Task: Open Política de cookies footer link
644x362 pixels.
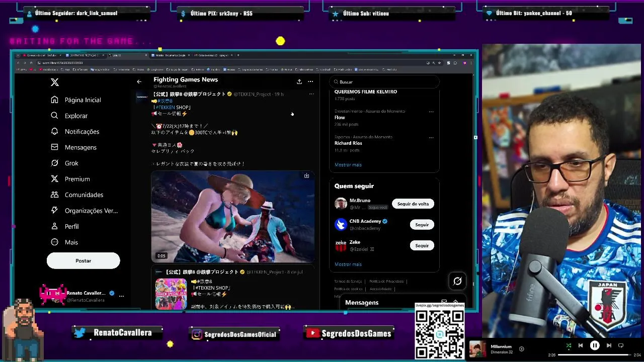Action: (348, 289)
